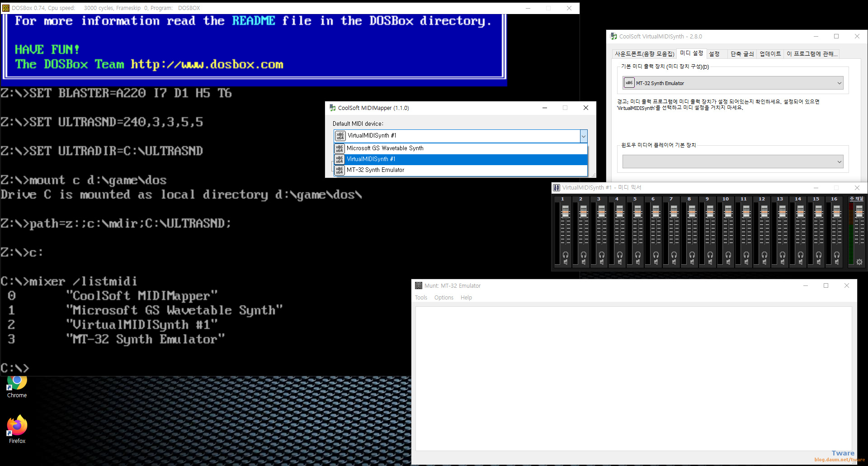
Task: Mute channel 12 with its speaker toggle
Action: [x=764, y=262]
